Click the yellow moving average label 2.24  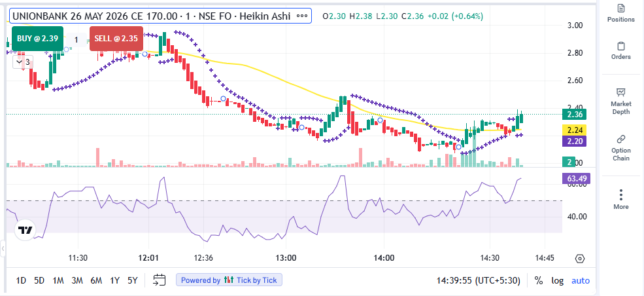(574, 130)
